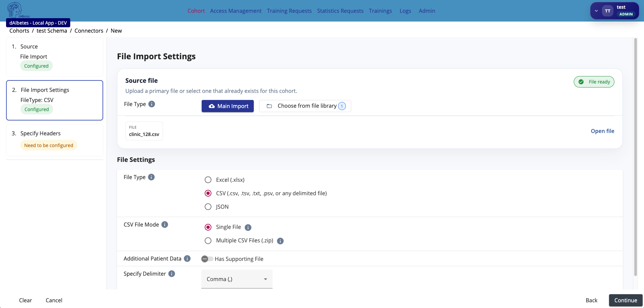The image size is (644, 308).
Task: Select Excel (.xlsx) file type
Action: point(208,180)
